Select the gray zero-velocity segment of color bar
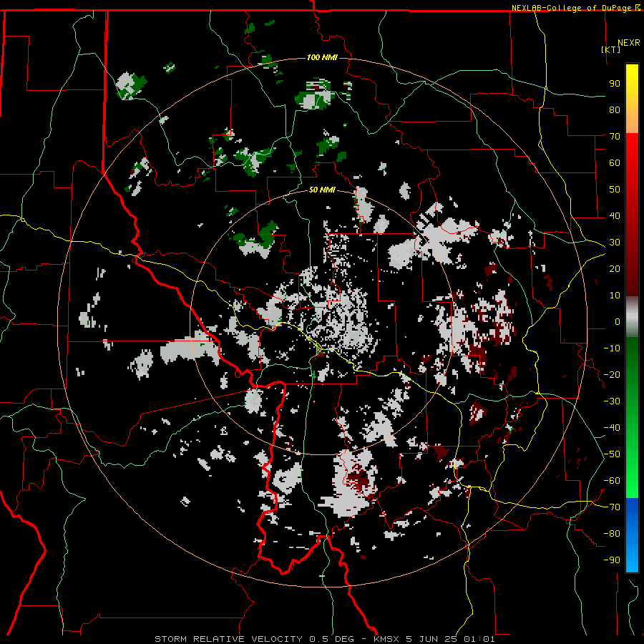This screenshot has height=644, width=644. coord(632,317)
